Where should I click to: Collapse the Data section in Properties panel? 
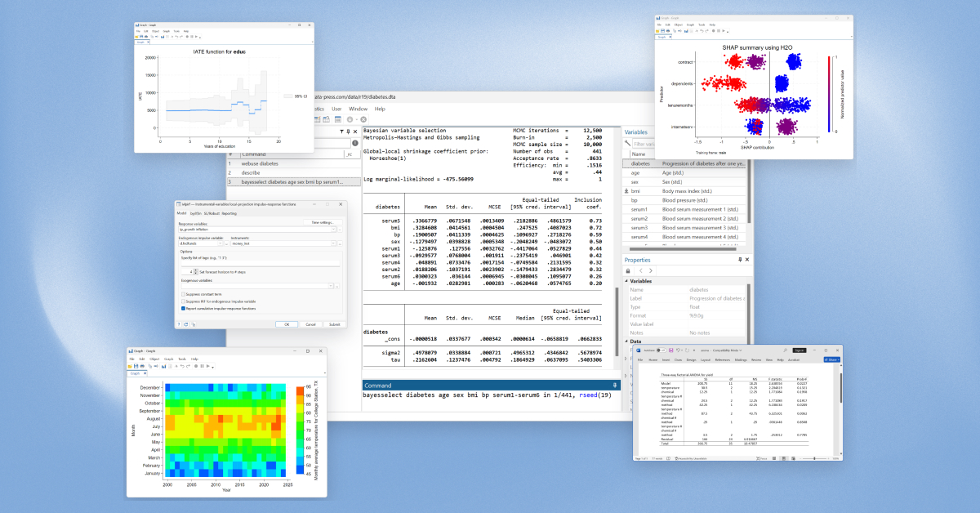[x=628, y=341]
